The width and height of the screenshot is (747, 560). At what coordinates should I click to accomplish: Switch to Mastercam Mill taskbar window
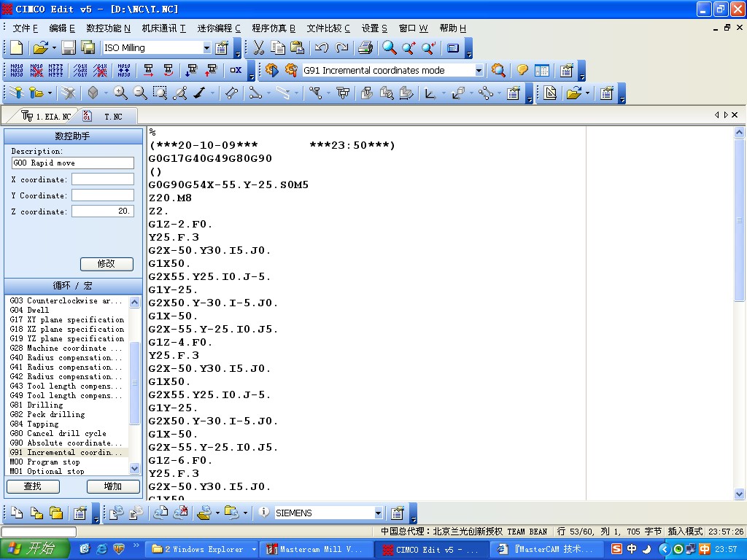point(315,550)
